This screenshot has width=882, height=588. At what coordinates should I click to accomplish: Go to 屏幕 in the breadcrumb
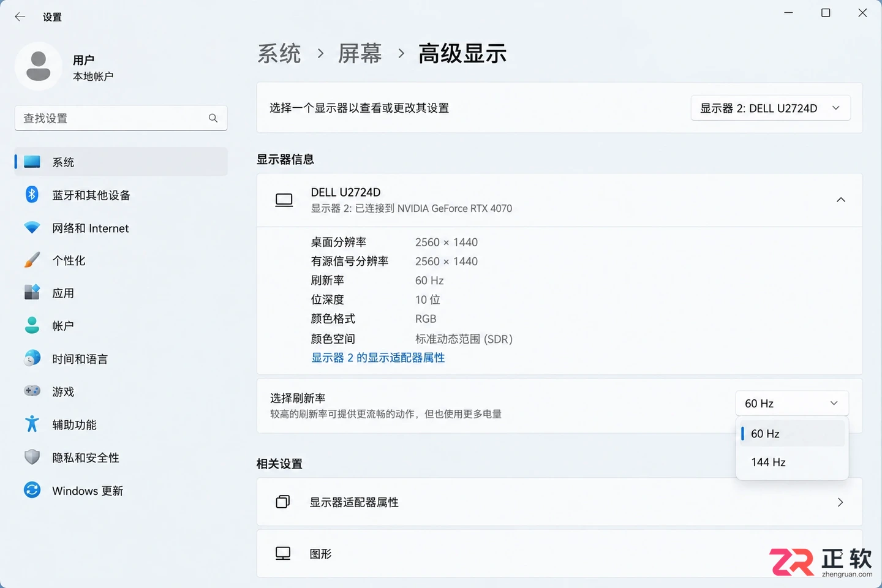[x=360, y=54]
